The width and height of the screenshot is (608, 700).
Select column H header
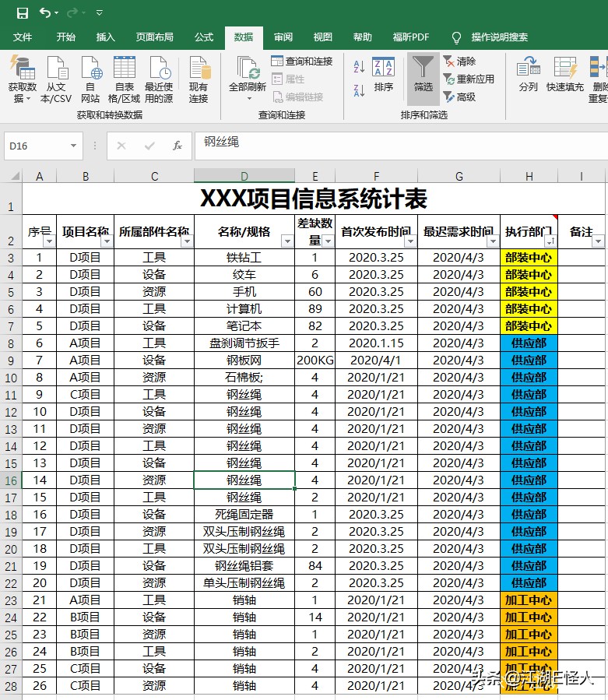[x=529, y=176]
